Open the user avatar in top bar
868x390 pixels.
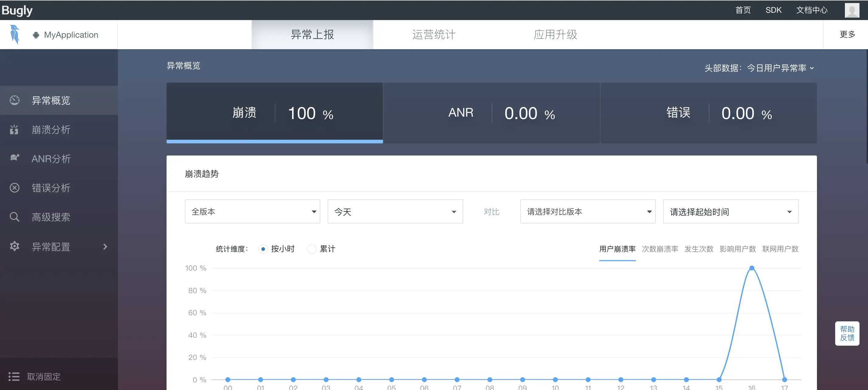[x=852, y=10]
